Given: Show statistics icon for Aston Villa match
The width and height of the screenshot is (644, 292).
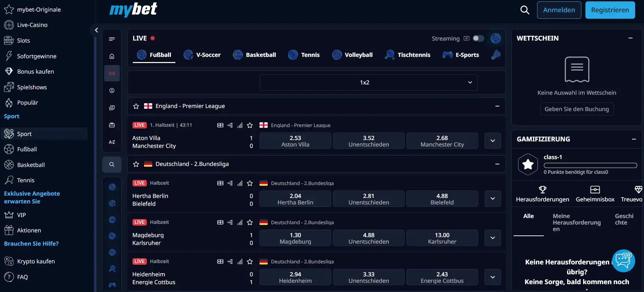Looking at the screenshot, I should click(x=240, y=125).
